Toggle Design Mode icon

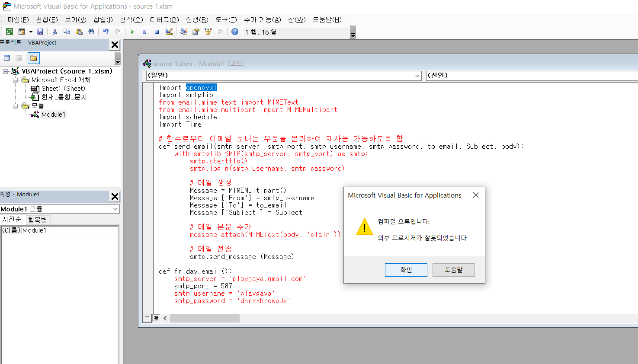click(x=169, y=32)
